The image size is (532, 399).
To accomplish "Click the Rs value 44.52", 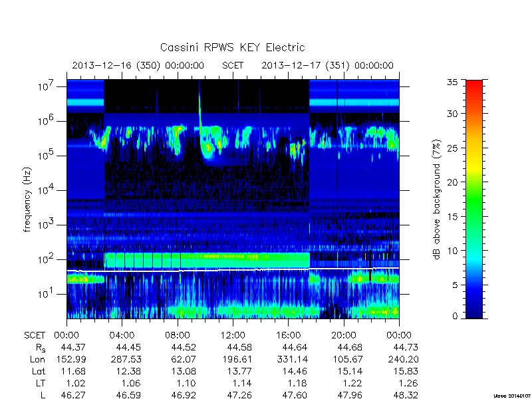I will coord(184,347).
